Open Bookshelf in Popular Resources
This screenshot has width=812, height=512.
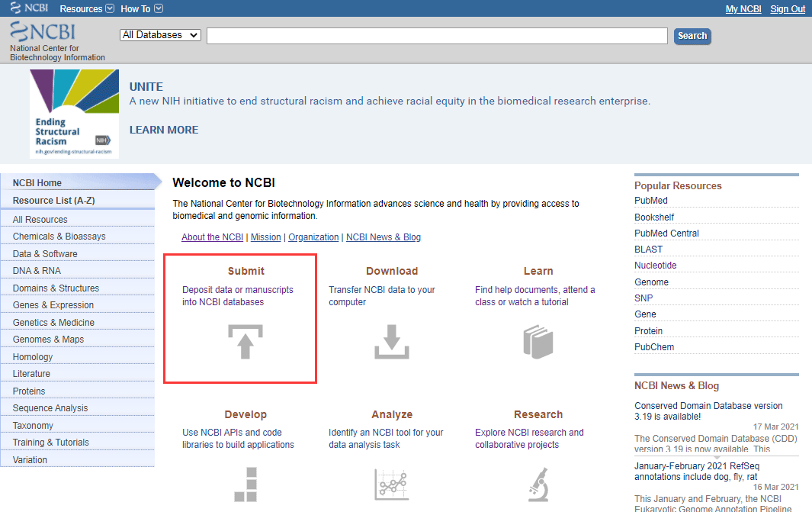pos(654,217)
